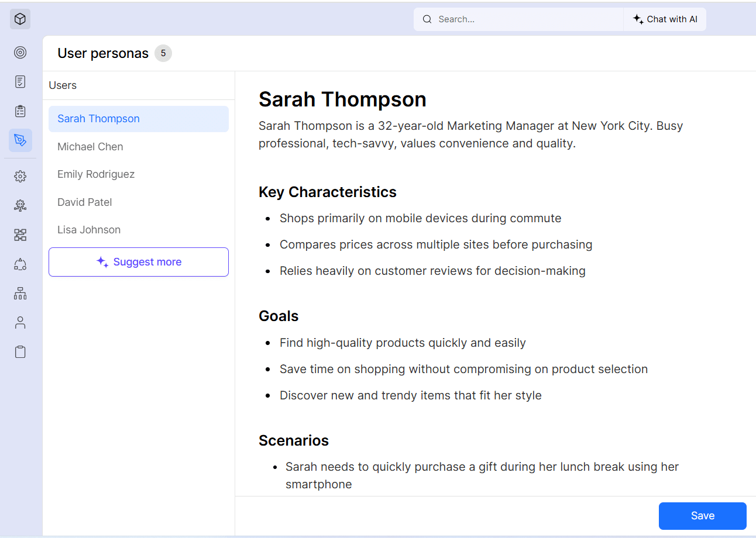Image resolution: width=756 pixels, height=538 pixels.
Task: Open the gear settings icon in sidebar
Action: click(x=20, y=176)
